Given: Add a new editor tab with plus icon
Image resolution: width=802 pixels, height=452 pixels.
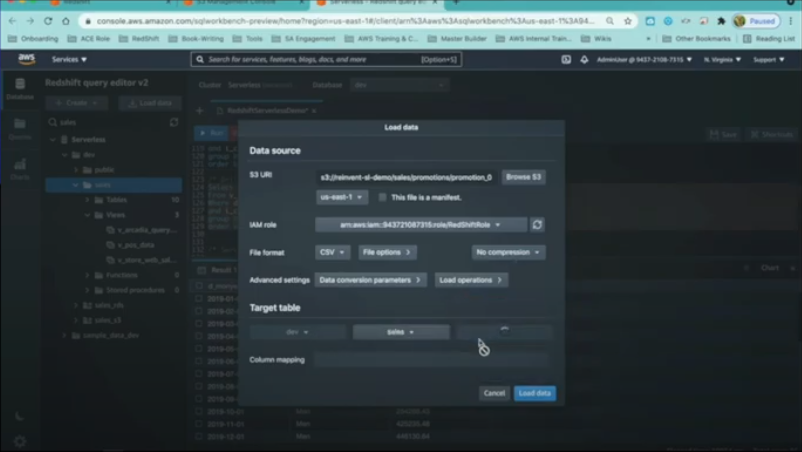Looking at the screenshot, I should pyautogui.click(x=199, y=110).
